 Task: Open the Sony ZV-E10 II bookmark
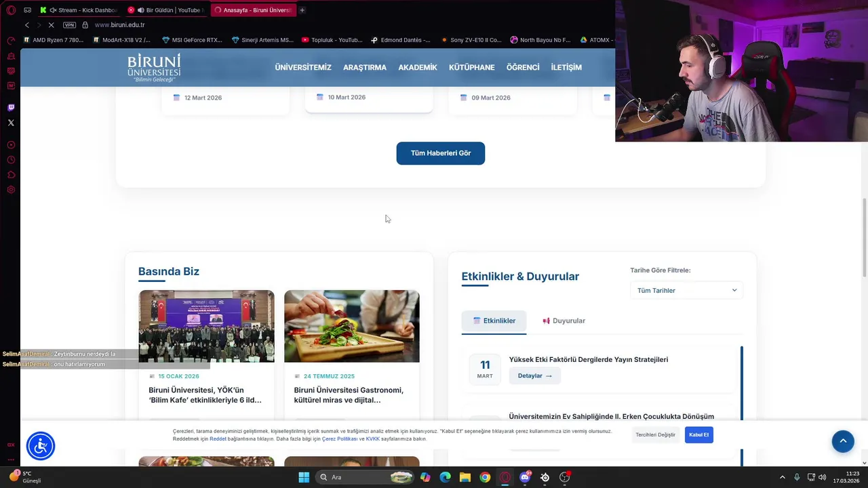pyautogui.click(x=471, y=40)
